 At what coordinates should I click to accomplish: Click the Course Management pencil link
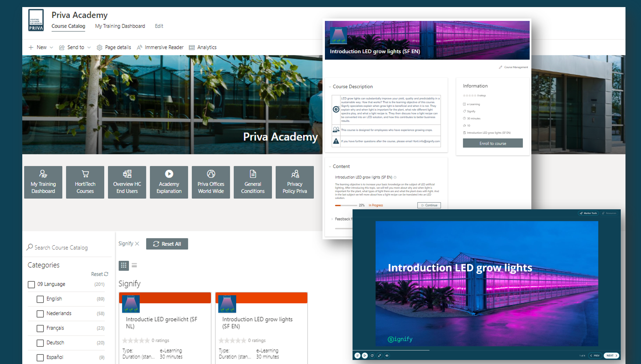pos(513,67)
